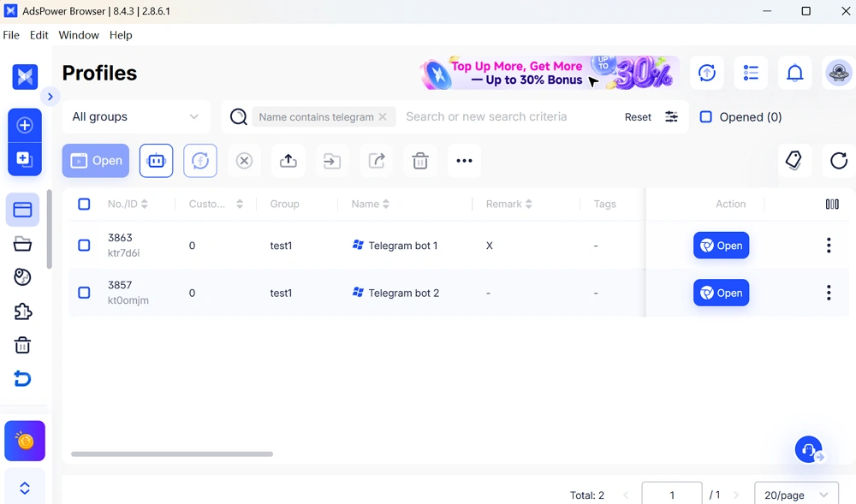Click the toolbar delete trash icon
This screenshot has width=856, height=504.
(x=420, y=160)
